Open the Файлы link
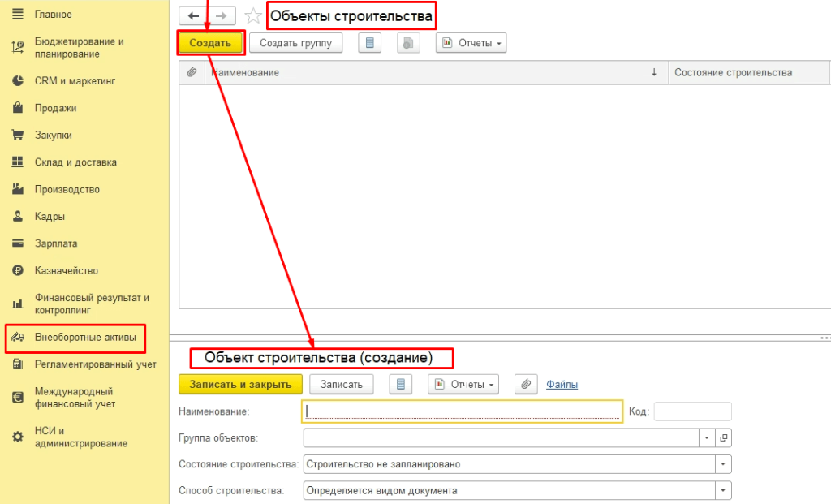The image size is (831, 504). [562, 384]
